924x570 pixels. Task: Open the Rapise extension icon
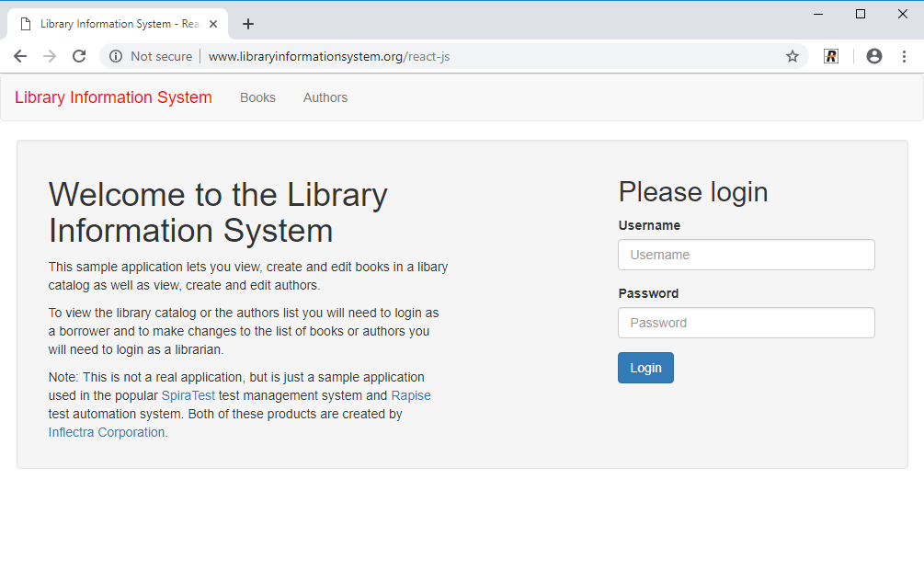pos(831,56)
